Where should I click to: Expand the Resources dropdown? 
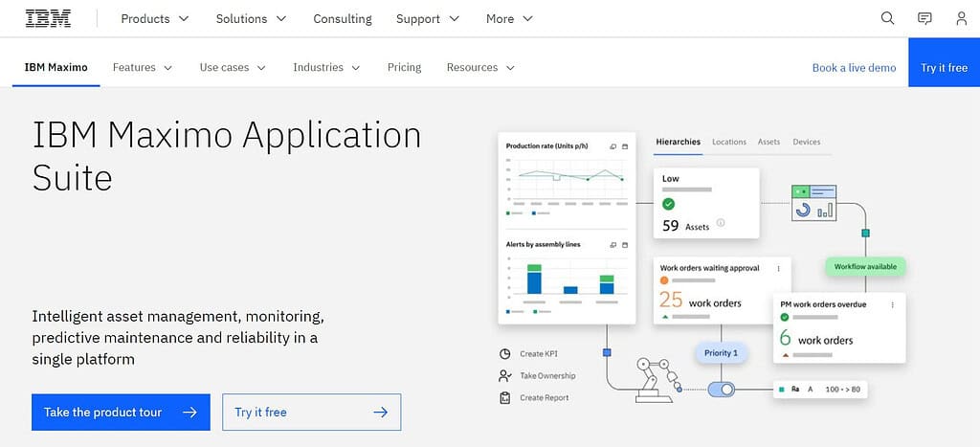click(x=480, y=68)
